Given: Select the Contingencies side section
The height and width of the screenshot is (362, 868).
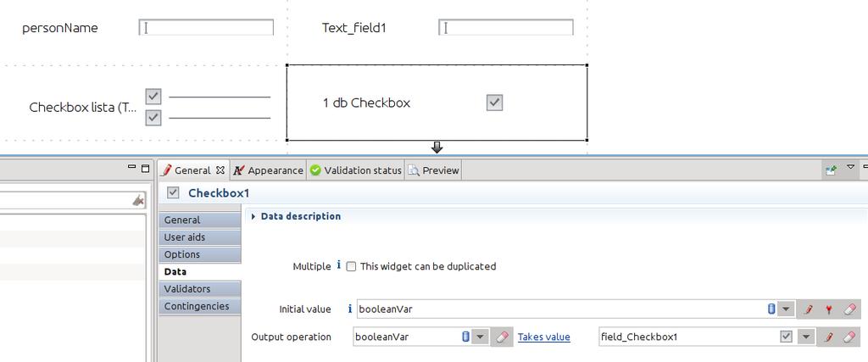Looking at the screenshot, I should pyautogui.click(x=200, y=306).
